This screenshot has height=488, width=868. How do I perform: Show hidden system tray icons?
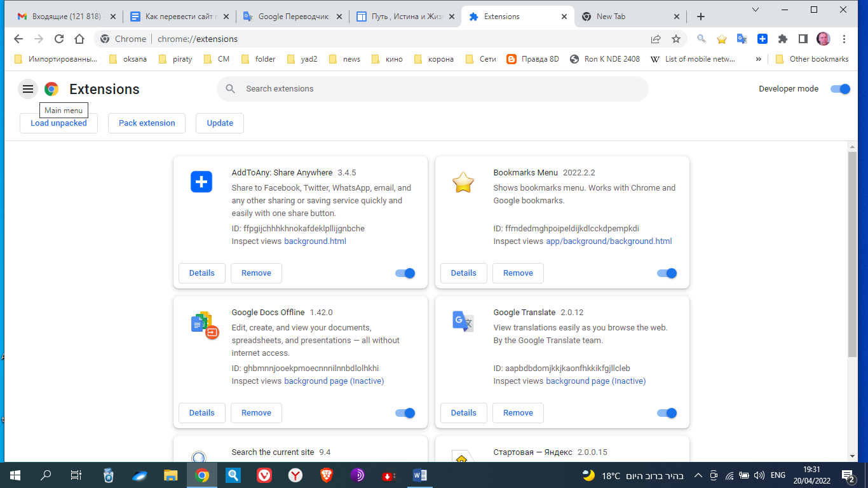click(x=698, y=475)
